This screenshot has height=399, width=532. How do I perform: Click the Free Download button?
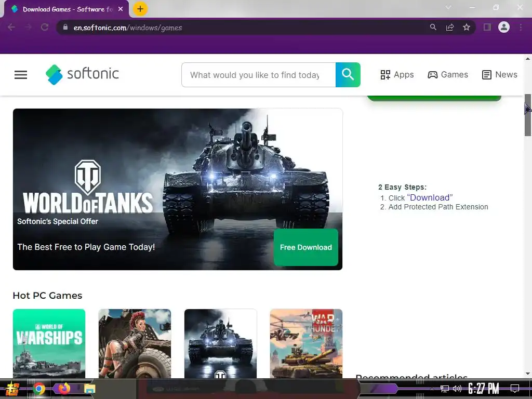pos(305,247)
